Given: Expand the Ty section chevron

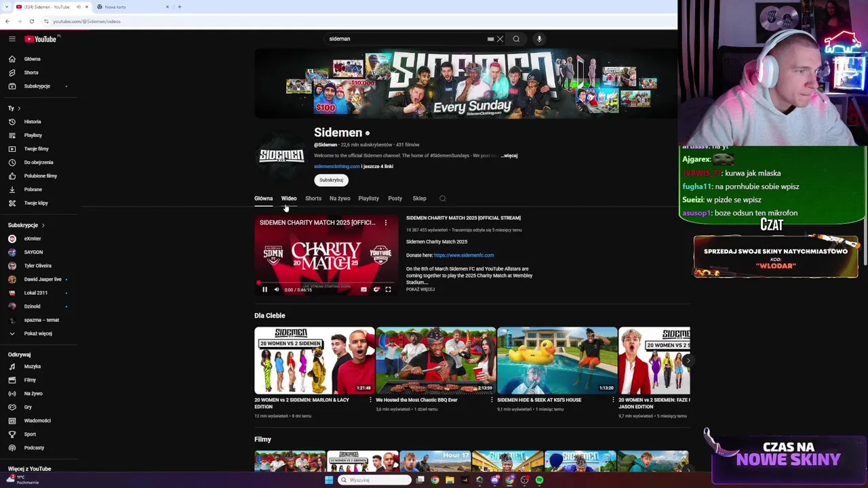Looking at the screenshot, I should 19,108.
